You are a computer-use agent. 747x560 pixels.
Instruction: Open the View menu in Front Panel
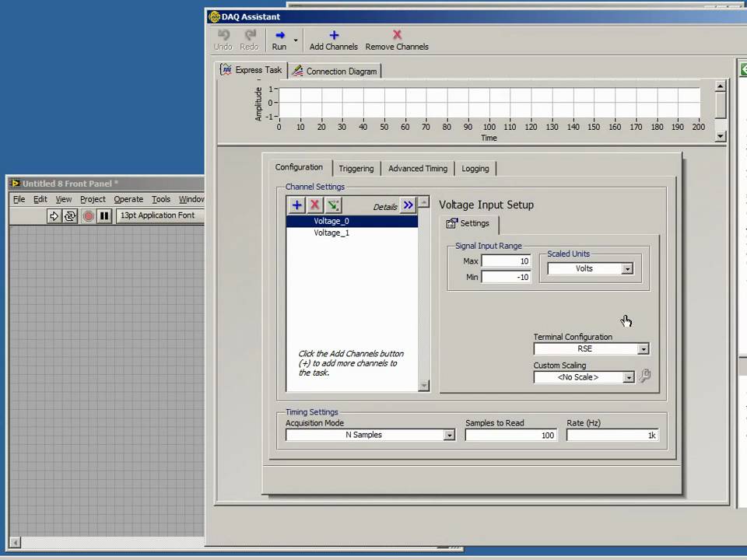tap(63, 199)
